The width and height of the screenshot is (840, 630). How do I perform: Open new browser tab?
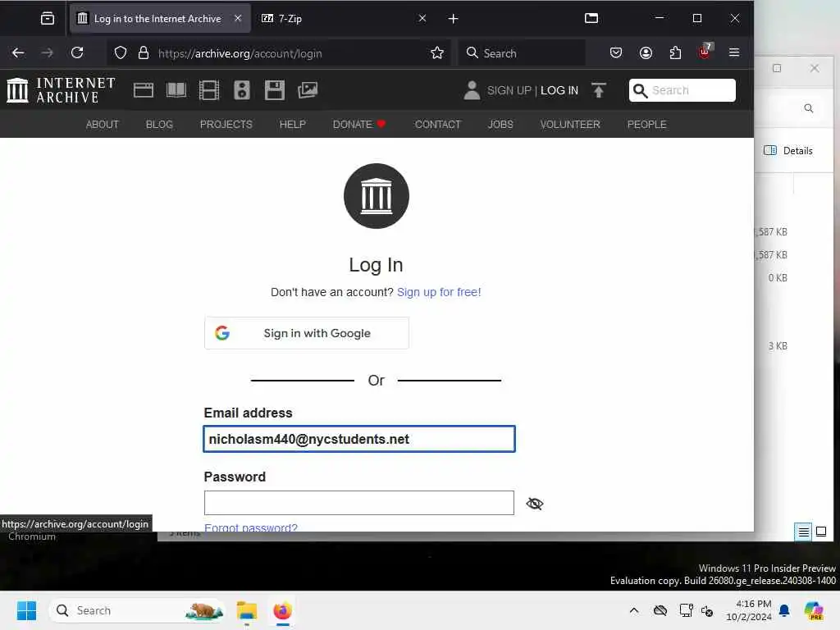tap(453, 19)
